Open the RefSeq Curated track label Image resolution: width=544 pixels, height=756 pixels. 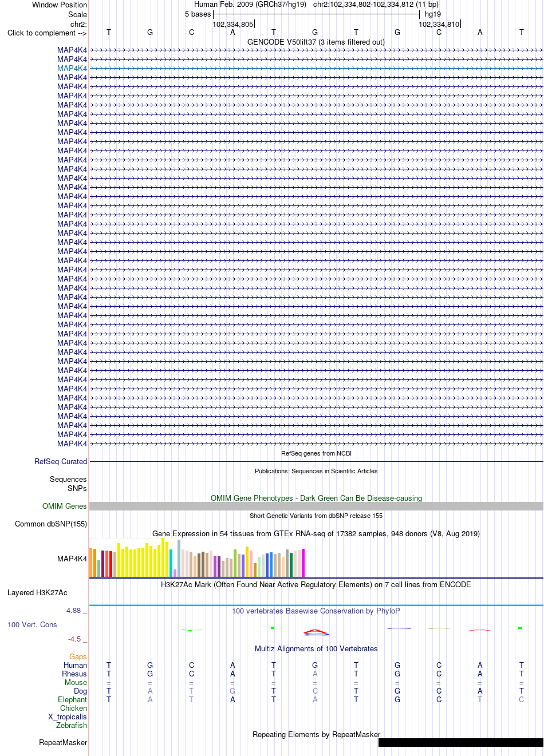(61, 461)
